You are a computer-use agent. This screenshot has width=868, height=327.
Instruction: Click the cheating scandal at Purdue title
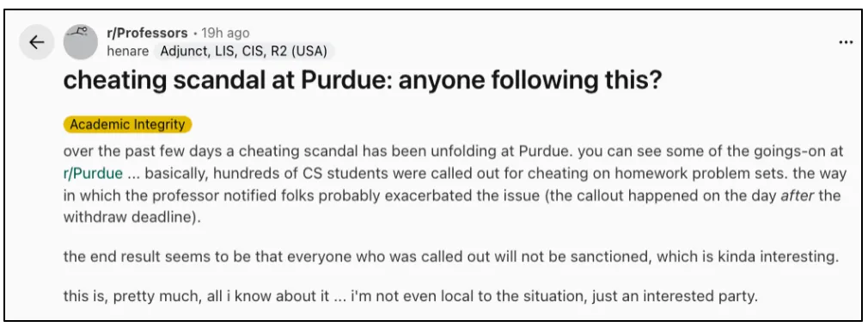pos(363,81)
